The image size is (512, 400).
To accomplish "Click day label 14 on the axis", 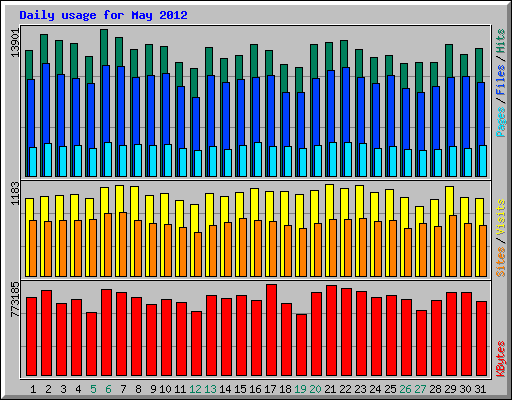I will [225, 389].
